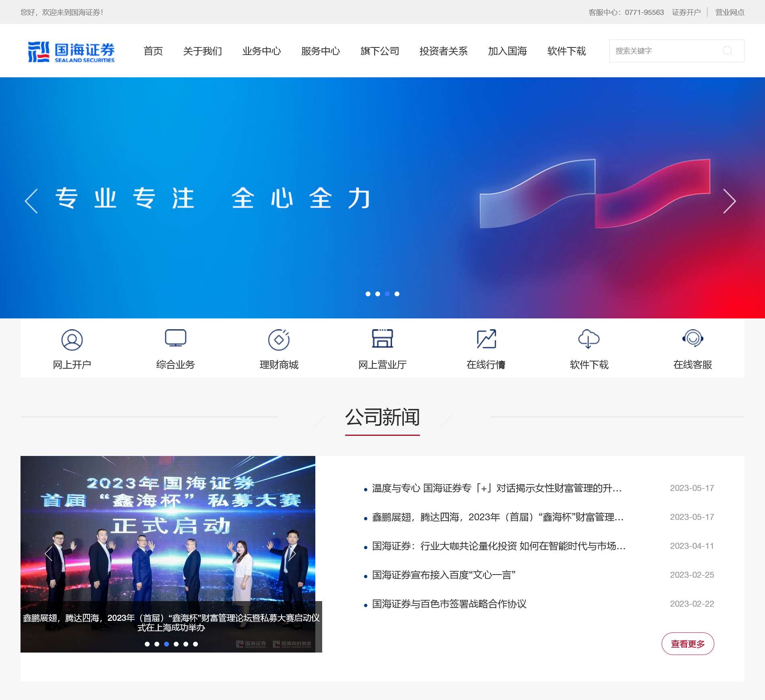765x700 pixels.
Task: Click the 网上营业厅 label
Action: (x=382, y=365)
